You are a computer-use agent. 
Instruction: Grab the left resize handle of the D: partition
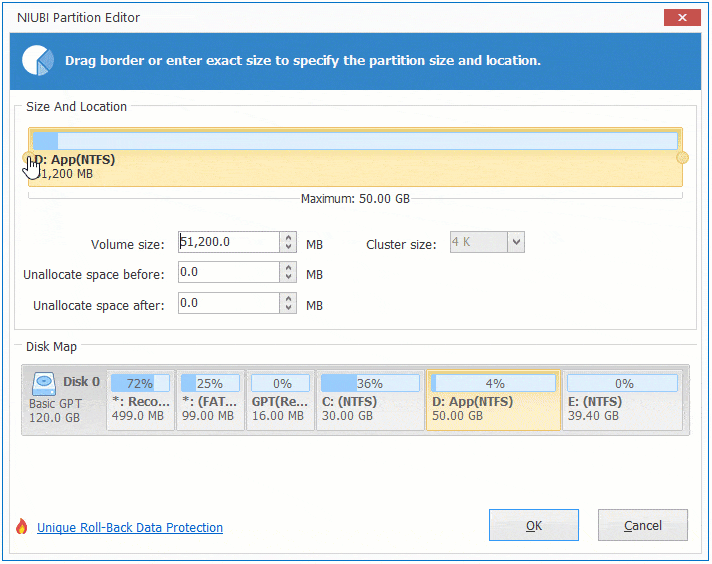point(28,158)
